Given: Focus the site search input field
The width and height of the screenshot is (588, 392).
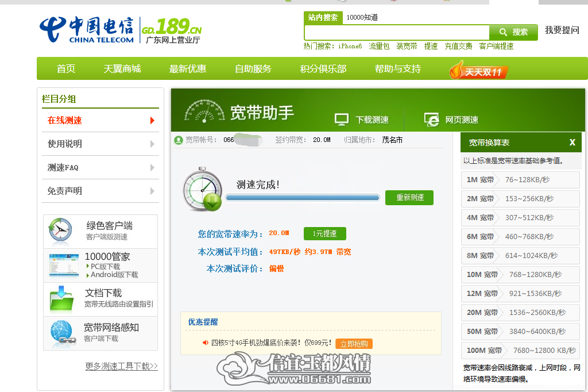Looking at the screenshot, I should coord(397,33).
